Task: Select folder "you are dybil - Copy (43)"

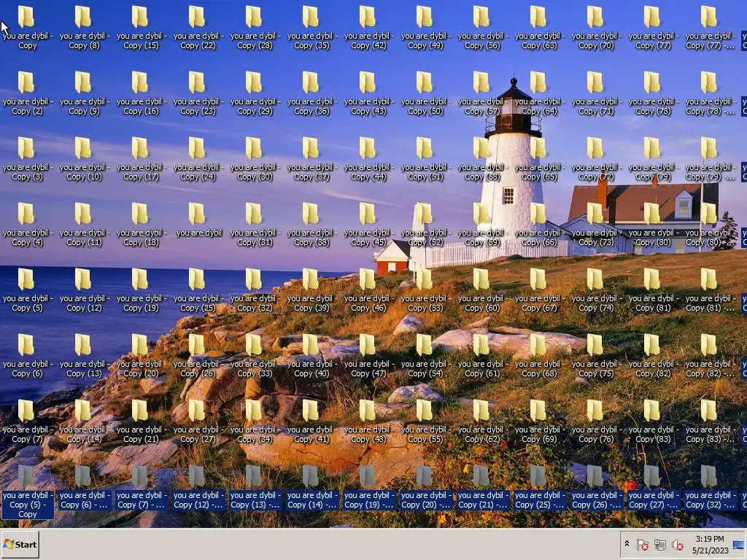Action: coord(368,94)
